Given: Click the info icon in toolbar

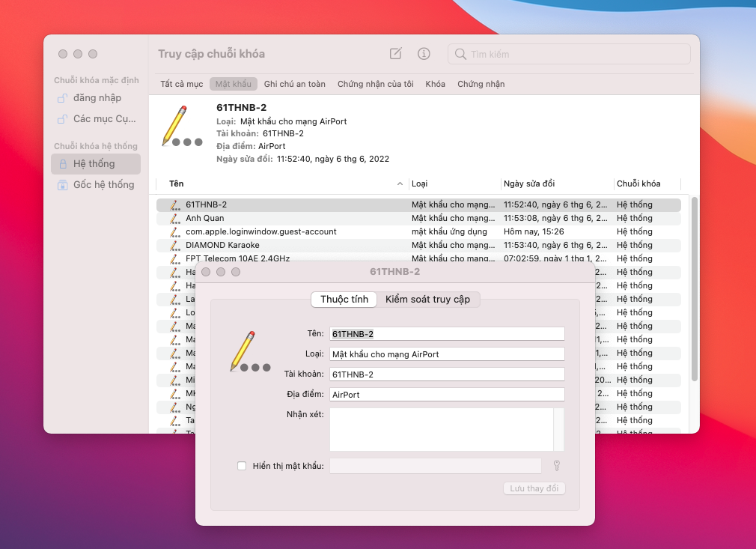Looking at the screenshot, I should coord(424,53).
